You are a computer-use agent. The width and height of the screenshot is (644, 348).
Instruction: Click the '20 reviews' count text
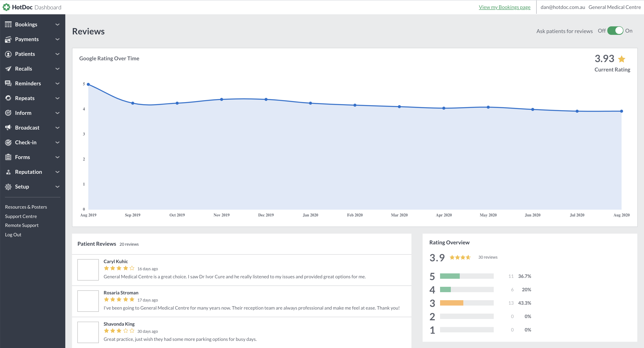129,244
